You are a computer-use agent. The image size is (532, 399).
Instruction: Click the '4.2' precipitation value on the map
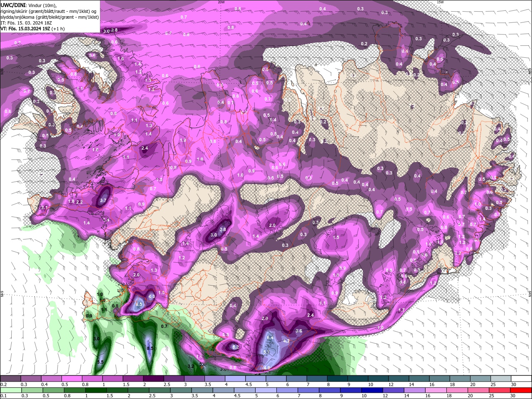(286, 341)
